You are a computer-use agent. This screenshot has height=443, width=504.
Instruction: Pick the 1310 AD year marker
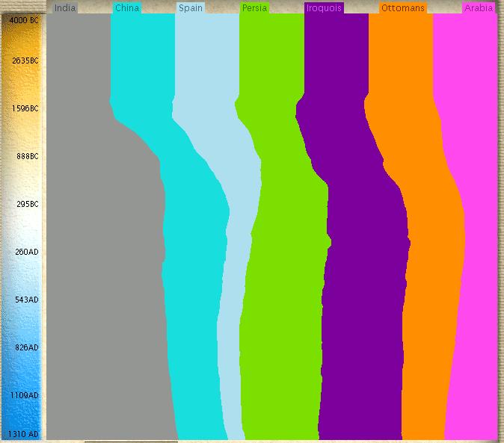click(x=24, y=434)
